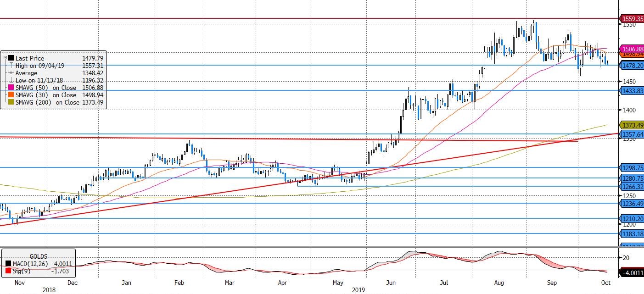
Task: Click the olive SMAVG (200) swatch
Action: pyautogui.click(x=11, y=102)
